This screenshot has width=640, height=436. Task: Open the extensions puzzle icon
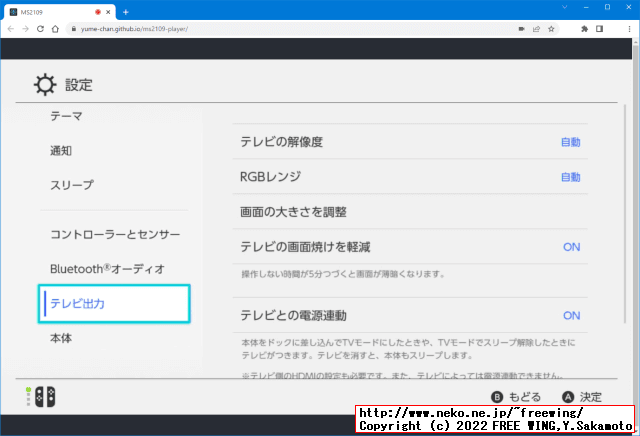tap(584, 29)
